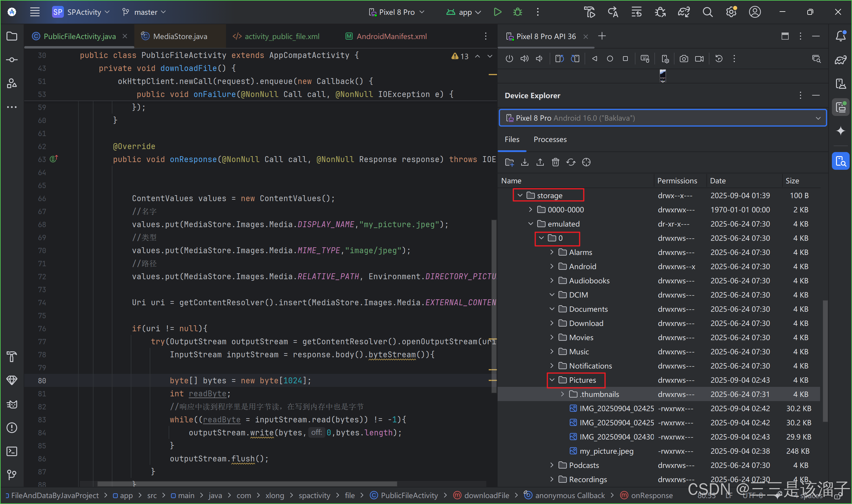Screen dimensions: 852x504
Task: Collapse the emulated folder
Action: pyautogui.click(x=530, y=224)
